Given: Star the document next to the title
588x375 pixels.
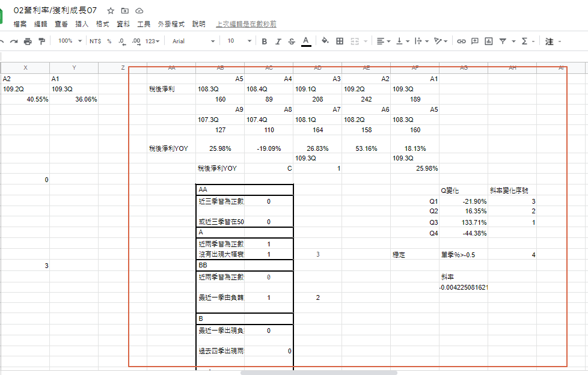Looking at the screenshot, I should point(111,11).
